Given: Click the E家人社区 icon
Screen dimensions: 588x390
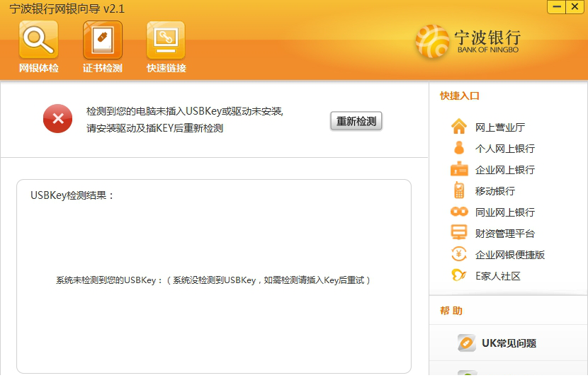Looking at the screenshot, I should click(x=459, y=275).
